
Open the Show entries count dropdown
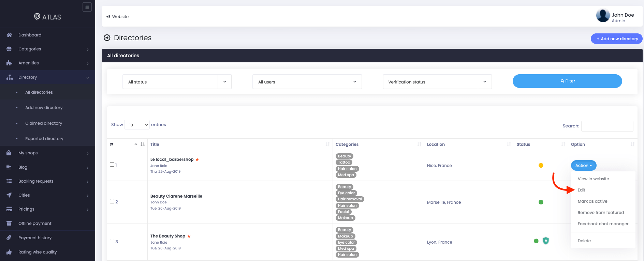137,125
